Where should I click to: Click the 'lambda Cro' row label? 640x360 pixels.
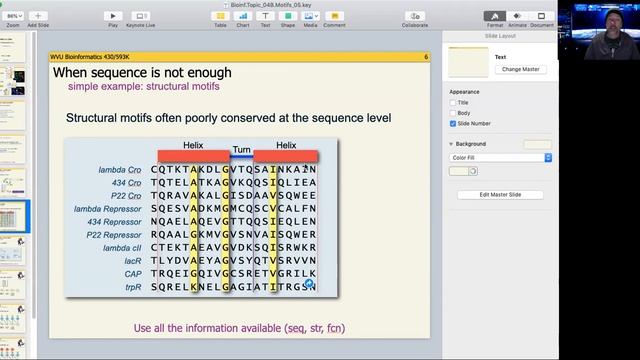(120, 170)
